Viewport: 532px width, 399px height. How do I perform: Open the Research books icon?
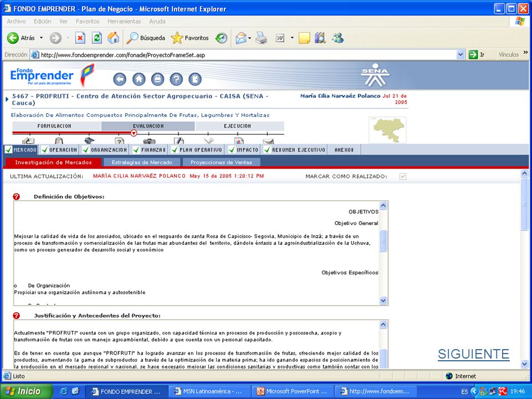click(x=320, y=38)
